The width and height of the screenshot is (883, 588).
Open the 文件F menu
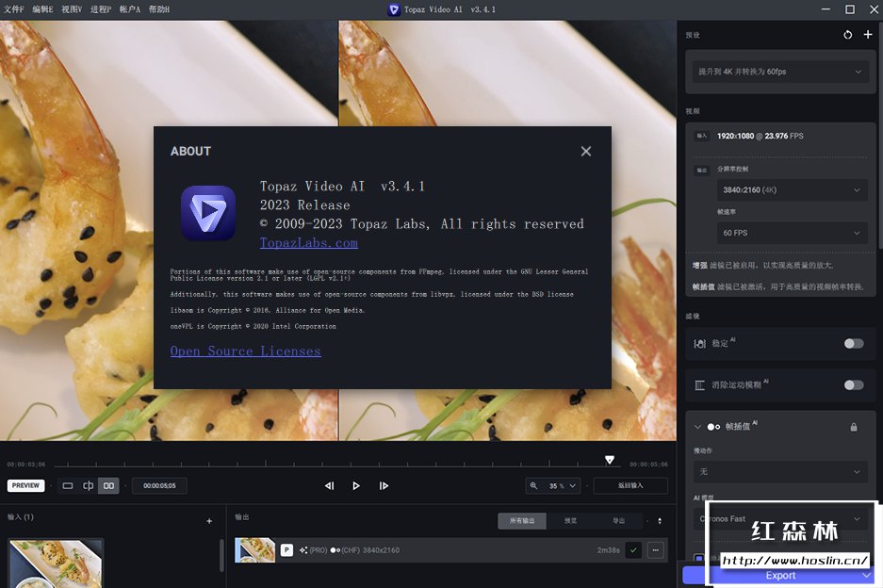pyautogui.click(x=13, y=9)
